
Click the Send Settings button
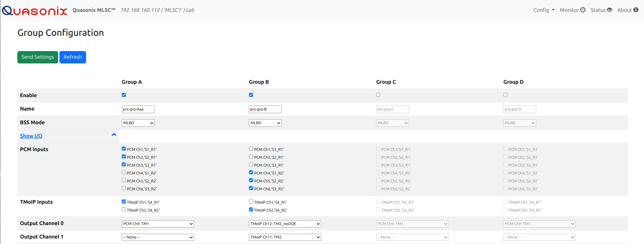38,57
